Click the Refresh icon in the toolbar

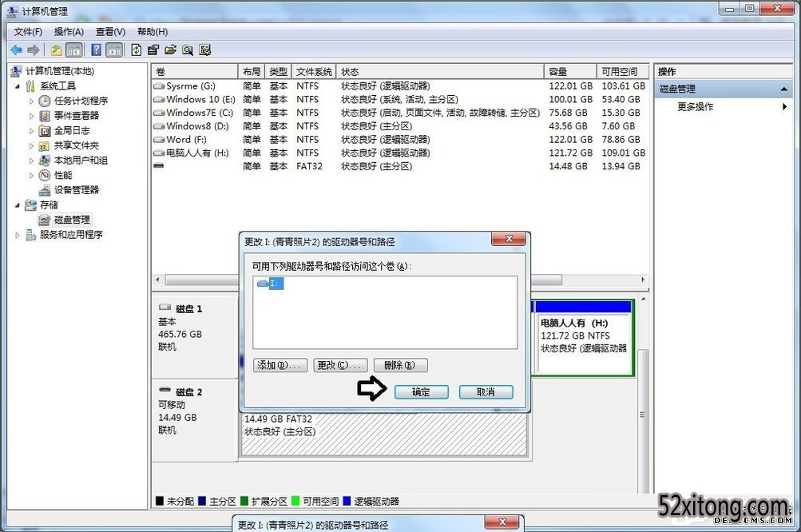click(137, 50)
